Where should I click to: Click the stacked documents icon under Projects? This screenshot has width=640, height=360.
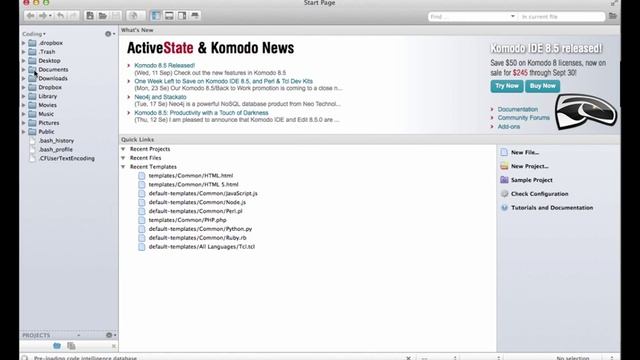(x=71, y=346)
